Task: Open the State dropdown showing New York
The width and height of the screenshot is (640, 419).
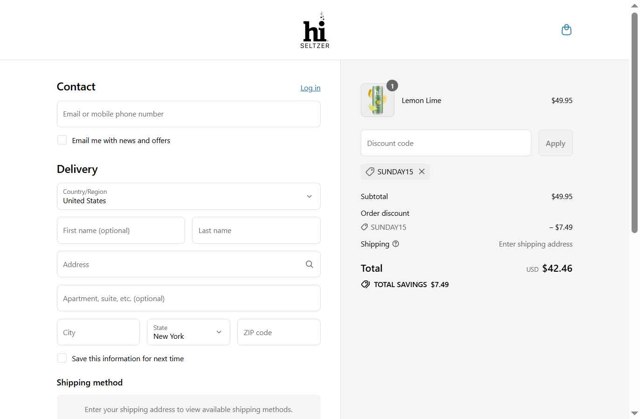Action: [189, 332]
